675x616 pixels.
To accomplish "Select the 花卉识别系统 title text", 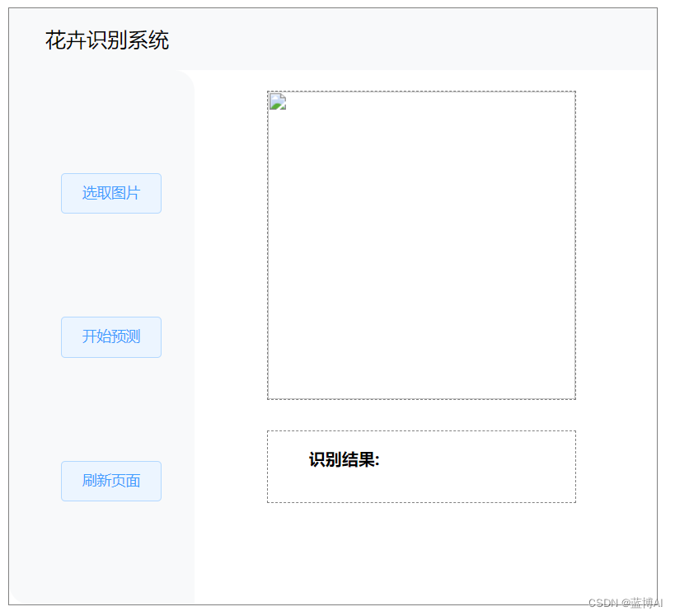I will point(107,40).
